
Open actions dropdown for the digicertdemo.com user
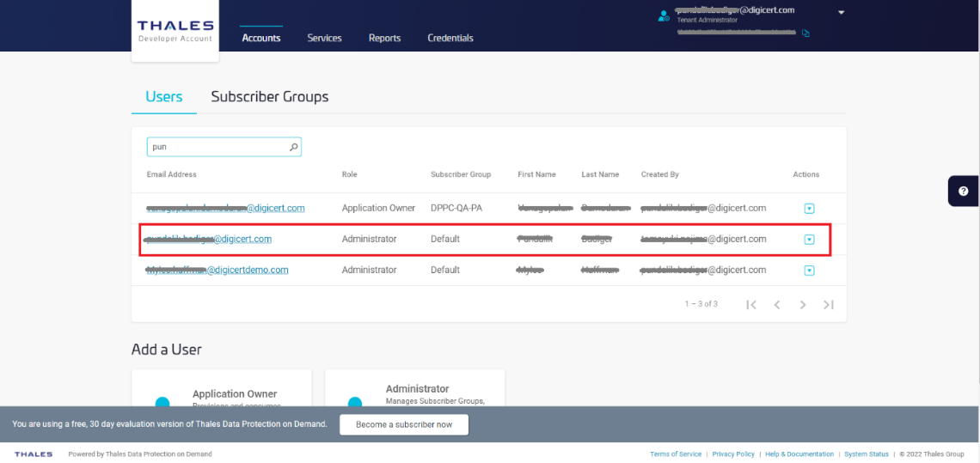(x=809, y=271)
